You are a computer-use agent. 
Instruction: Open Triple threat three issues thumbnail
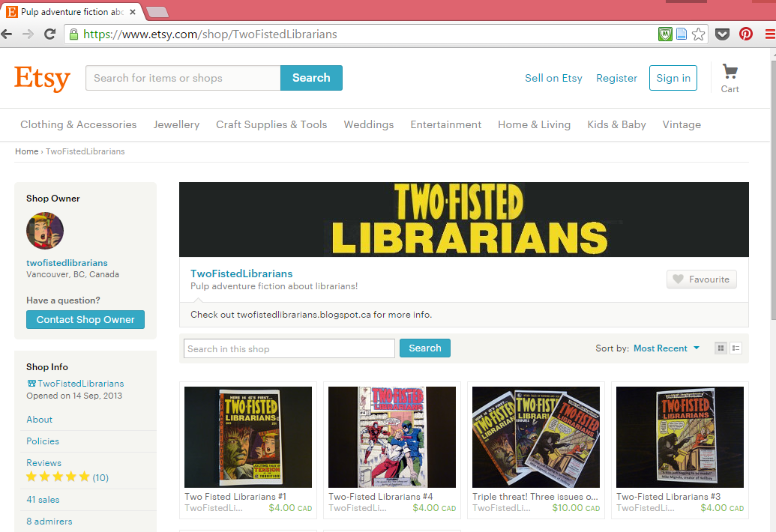click(536, 437)
